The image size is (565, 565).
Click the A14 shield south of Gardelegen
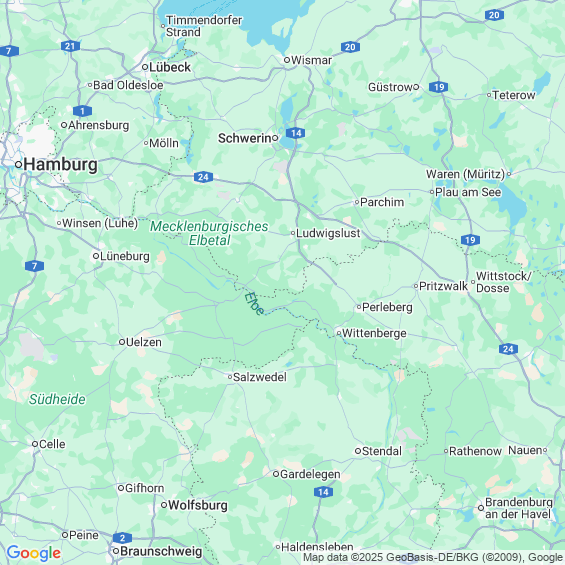click(323, 492)
